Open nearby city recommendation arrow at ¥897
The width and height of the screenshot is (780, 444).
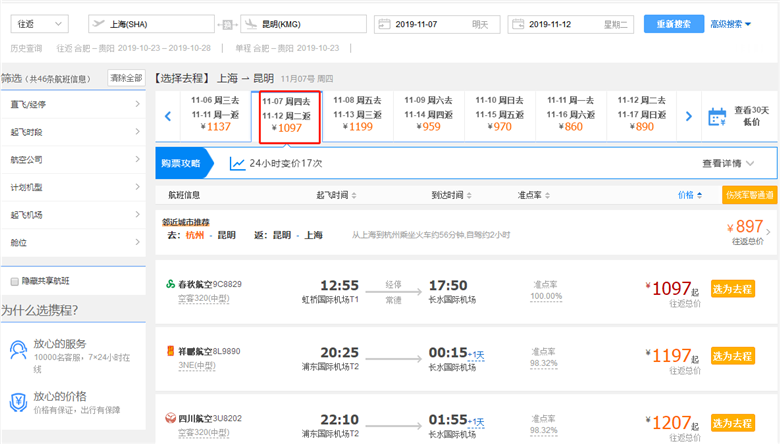(x=769, y=232)
